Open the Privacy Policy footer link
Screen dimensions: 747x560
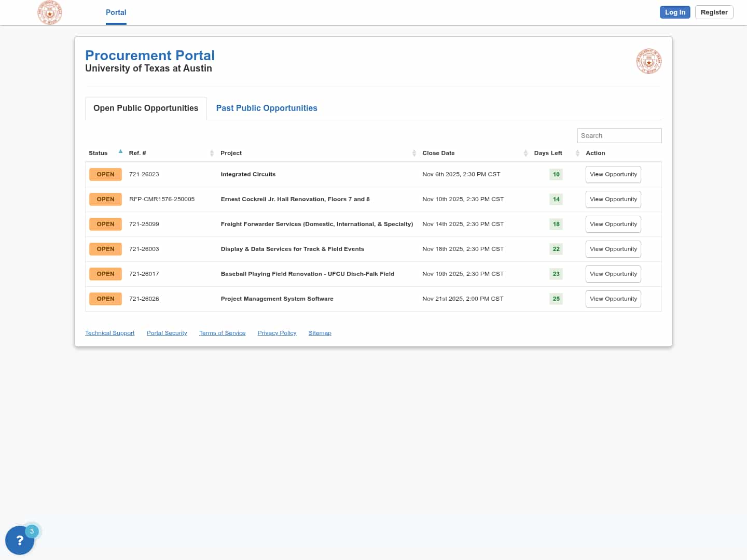pyautogui.click(x=276, y=333)
